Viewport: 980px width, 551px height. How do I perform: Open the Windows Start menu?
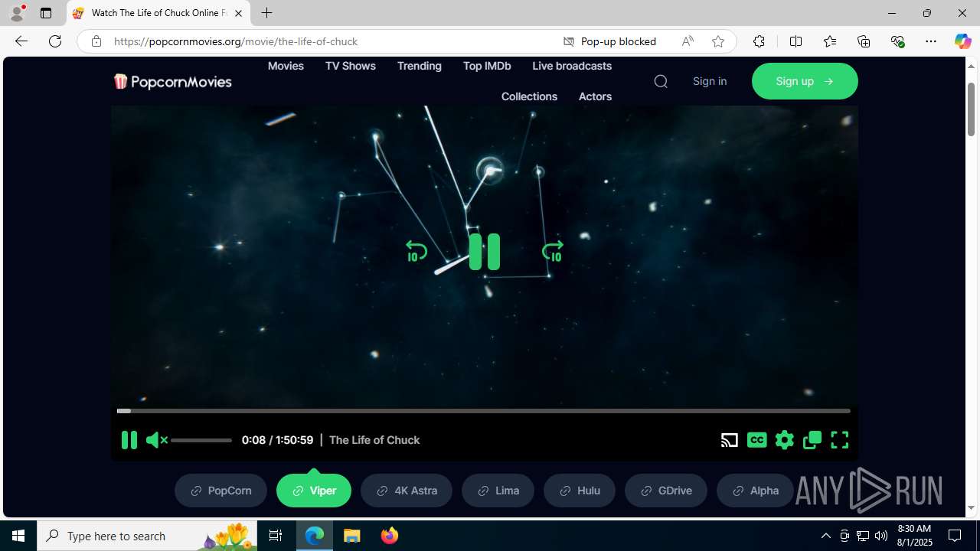[x=18, y=536]
